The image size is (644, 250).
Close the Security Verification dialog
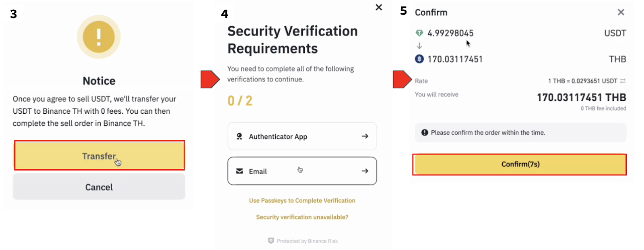pos(379,7)
